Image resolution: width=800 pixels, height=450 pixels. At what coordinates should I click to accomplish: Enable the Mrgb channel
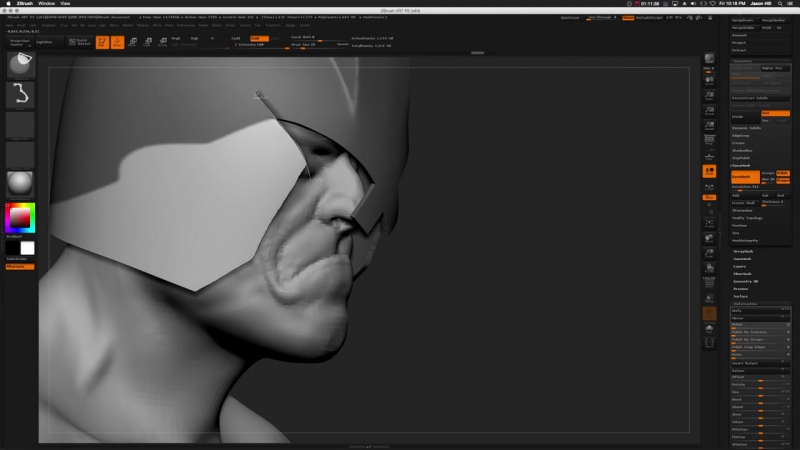(x=176, y=38)
